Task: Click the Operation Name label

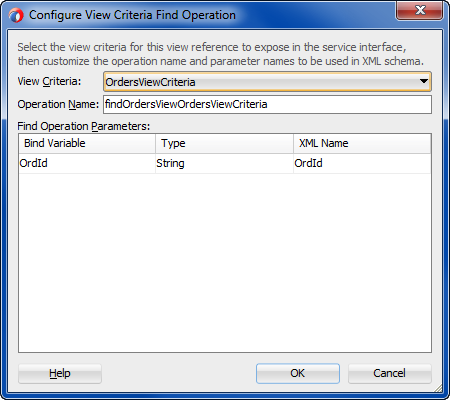Action: 58,104
